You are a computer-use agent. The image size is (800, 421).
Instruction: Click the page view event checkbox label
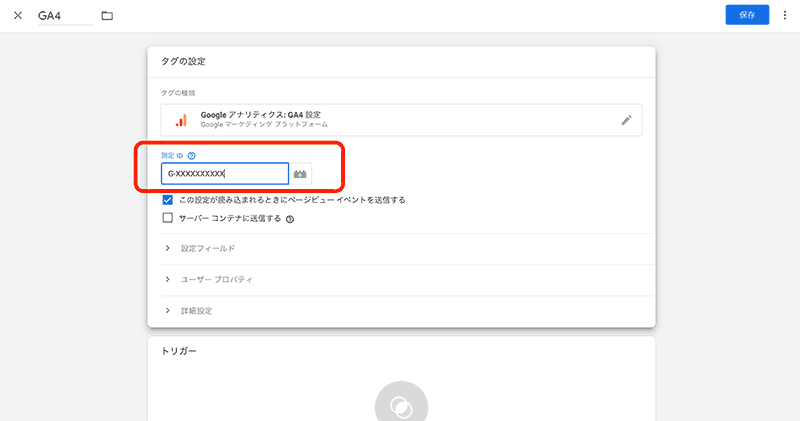[292, 200]
